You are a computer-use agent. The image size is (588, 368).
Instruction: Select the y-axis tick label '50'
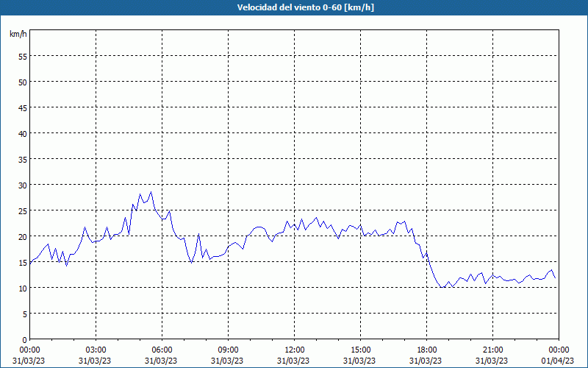click(x=22, y=82)
